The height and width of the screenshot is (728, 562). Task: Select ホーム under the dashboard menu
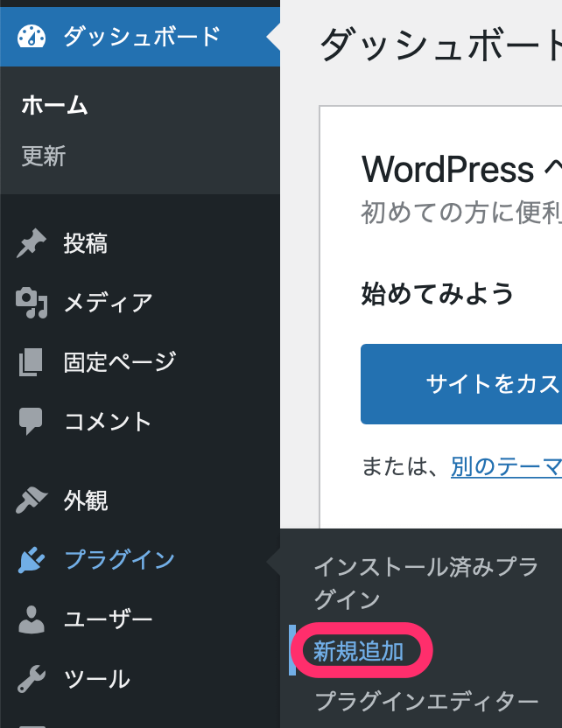click(54, 106)
